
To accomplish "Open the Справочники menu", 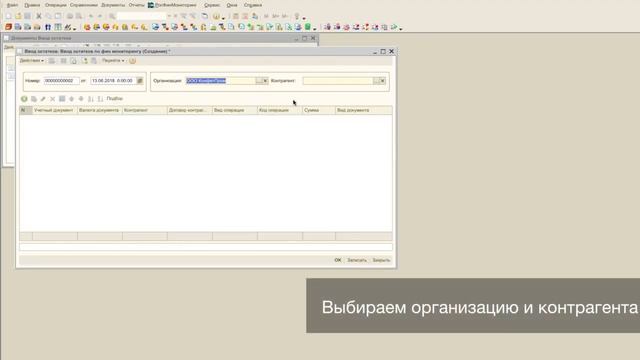I will (x=84, y=5).
